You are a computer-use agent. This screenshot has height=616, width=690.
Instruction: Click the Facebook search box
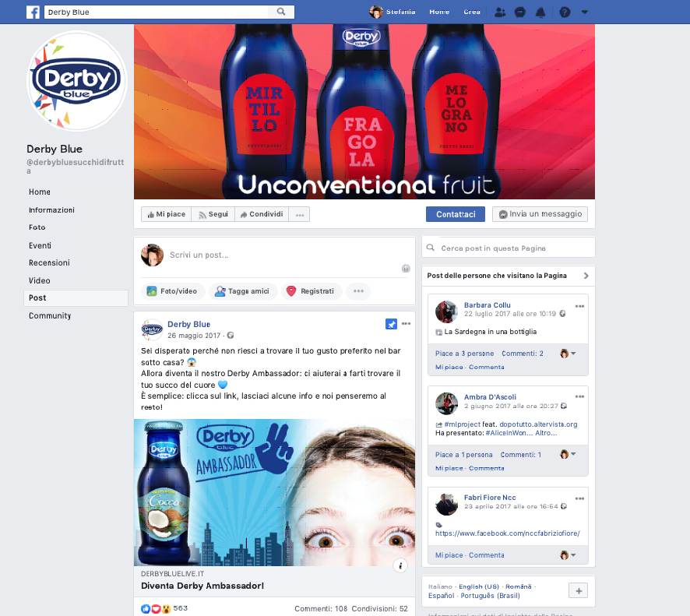click(157, 12)
